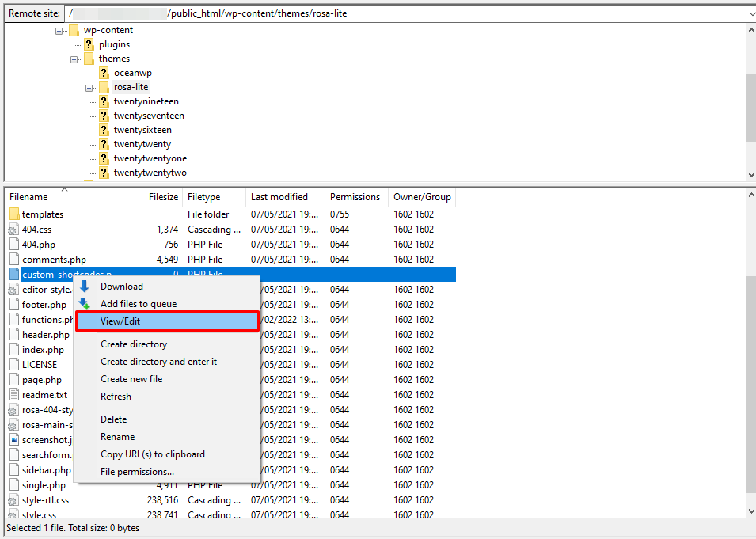
Task: Choose Delete from the context menu
Action: (113, 419)
